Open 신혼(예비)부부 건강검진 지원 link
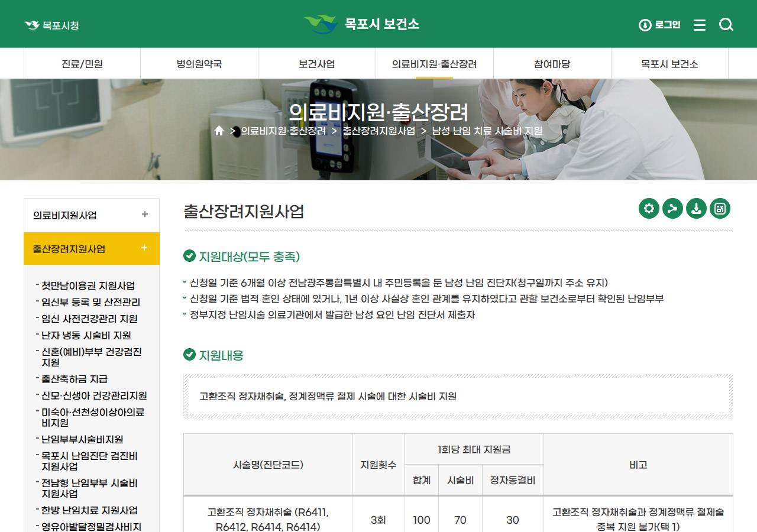The image size is (757, 532). (x=92, y=357)
